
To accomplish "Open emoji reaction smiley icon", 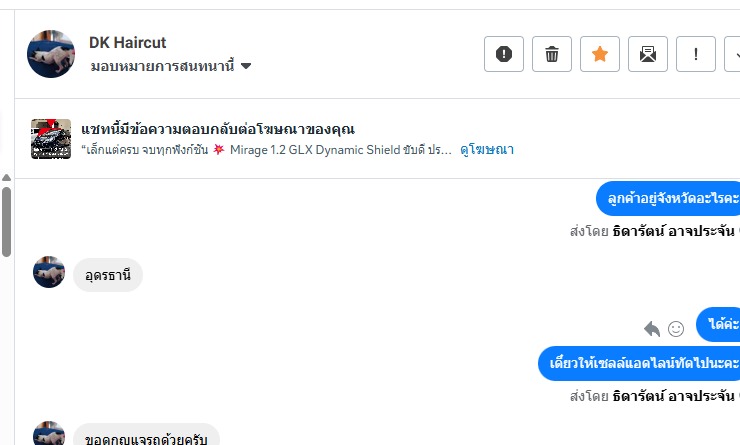I will (676, 328).
